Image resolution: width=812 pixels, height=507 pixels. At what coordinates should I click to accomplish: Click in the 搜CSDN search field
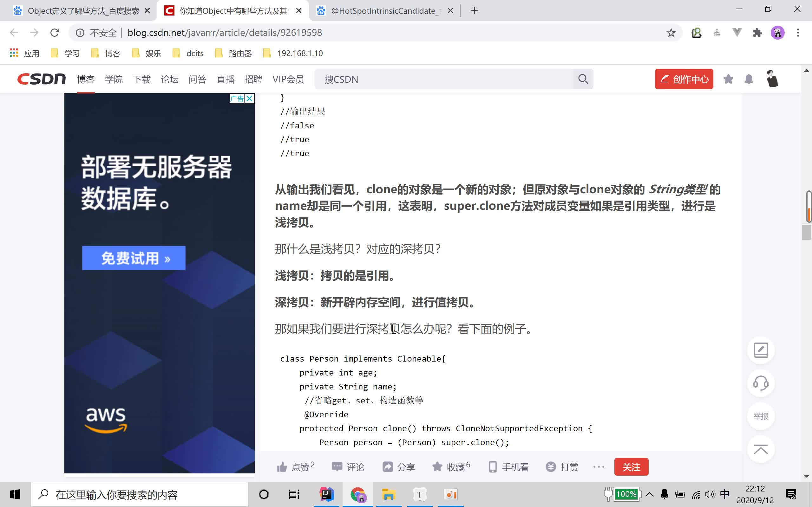point(443,79)
